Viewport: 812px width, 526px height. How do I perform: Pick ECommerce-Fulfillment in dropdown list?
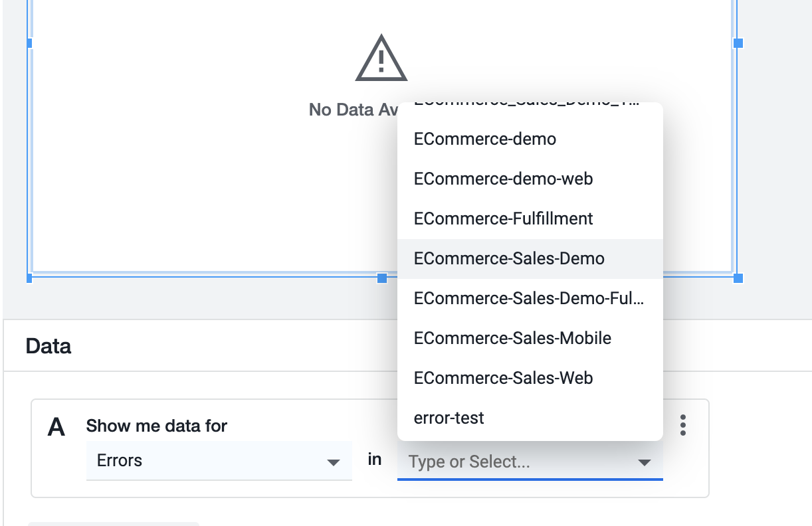pos(530,219)
